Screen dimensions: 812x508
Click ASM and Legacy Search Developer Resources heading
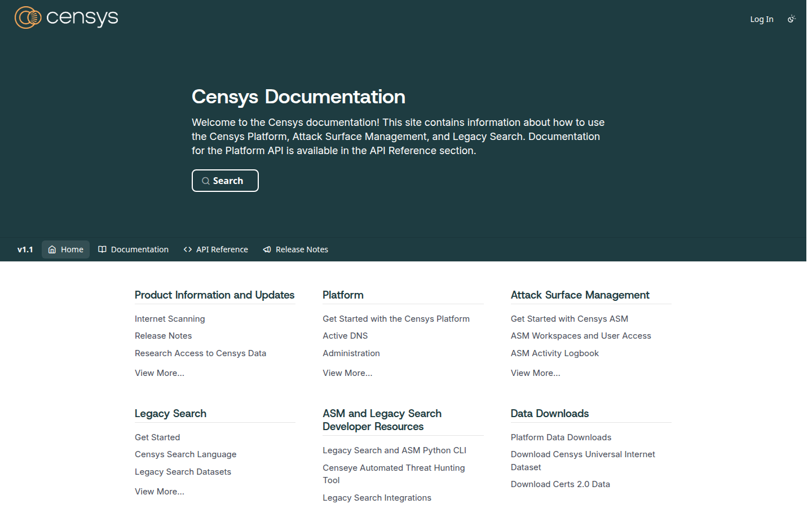click(382, 420)
